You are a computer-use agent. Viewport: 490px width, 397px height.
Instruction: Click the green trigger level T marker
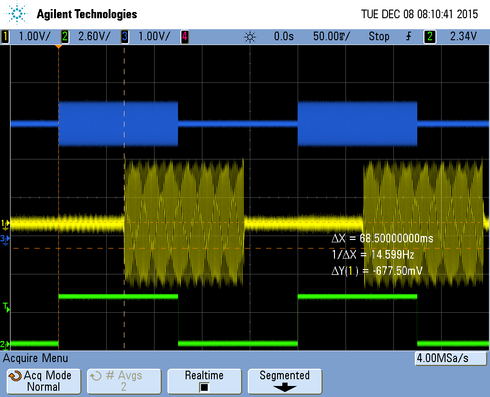[x=6, y=307]
